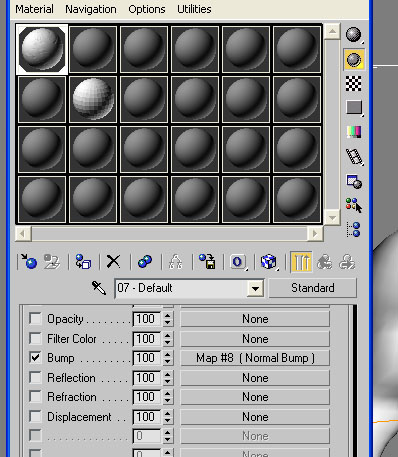Click the Make Preview filmstrip icon
The height and width of the screenshot is (457, 398).
354,156
